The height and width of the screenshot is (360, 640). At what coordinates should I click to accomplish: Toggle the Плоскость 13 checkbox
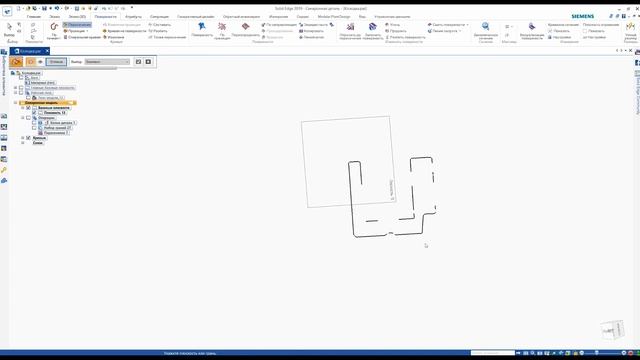click(x=34, y=113)
